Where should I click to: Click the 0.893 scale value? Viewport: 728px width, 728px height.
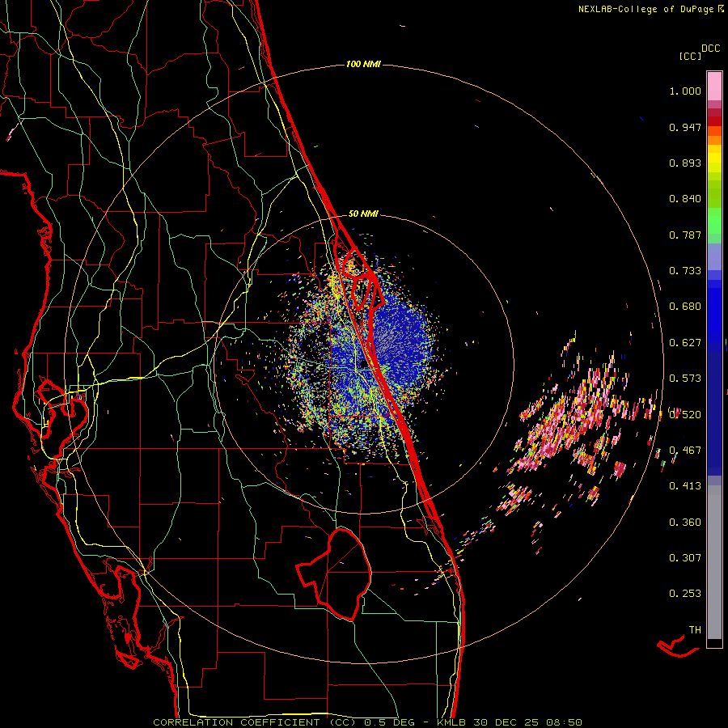[685, 163]
